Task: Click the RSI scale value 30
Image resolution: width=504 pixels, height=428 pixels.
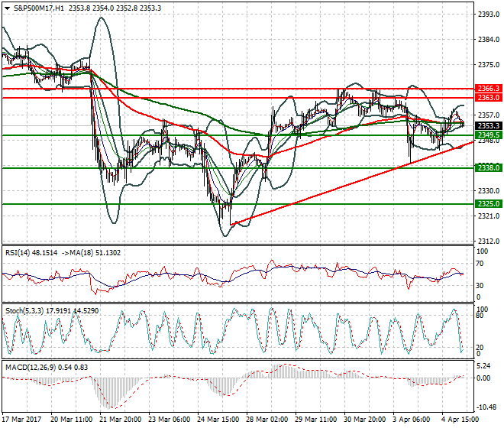Action: [480, 285]
